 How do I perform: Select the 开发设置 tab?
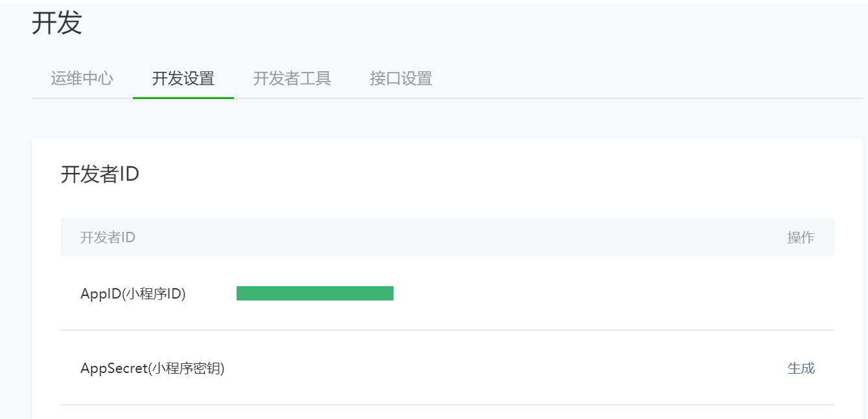click(183, 79)
